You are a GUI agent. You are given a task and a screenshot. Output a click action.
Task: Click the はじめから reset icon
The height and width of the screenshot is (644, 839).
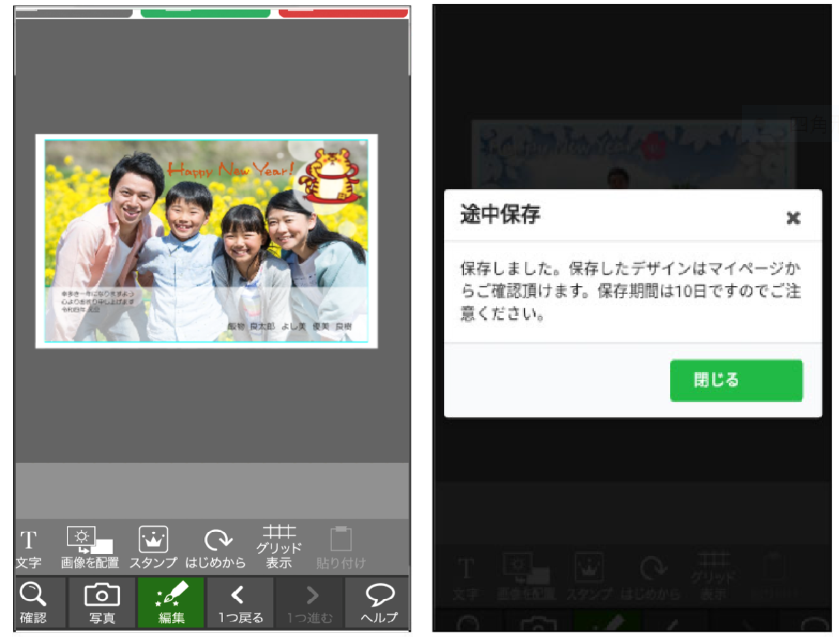216,547
